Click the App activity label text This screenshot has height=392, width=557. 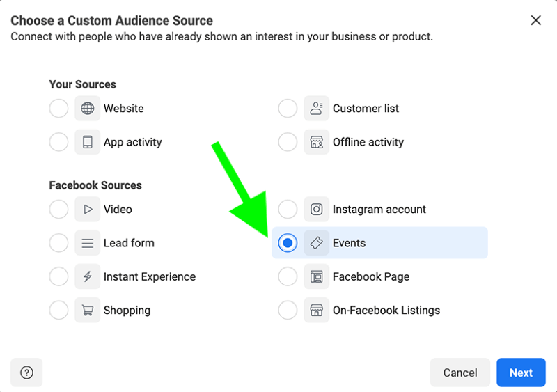(132, 142)
